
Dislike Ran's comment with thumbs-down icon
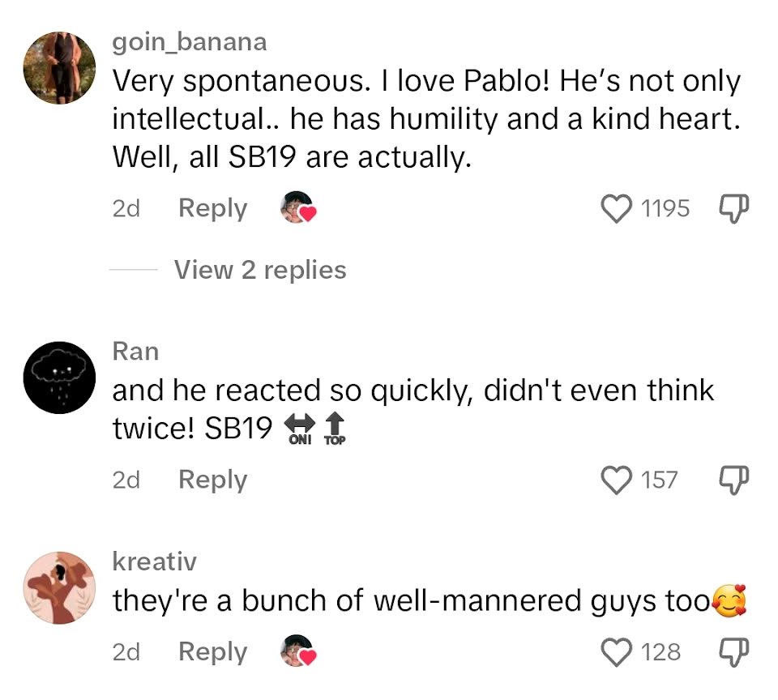click(x=734, y=480)
